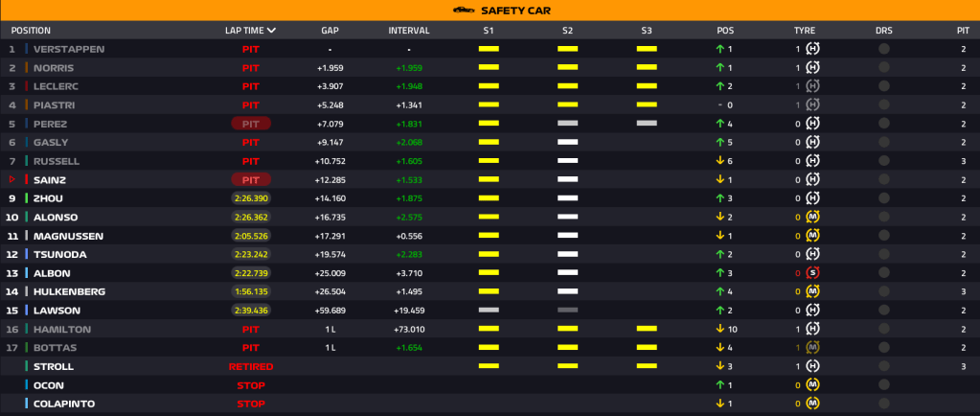The width and height of the screenshot is (980, 416).
Task: Click Hamilton's interval +73.010
Action: [409, 329]
